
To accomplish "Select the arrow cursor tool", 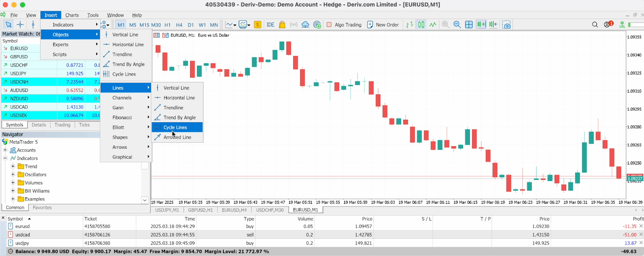I will pyautogui.click(x=8, y=25).
